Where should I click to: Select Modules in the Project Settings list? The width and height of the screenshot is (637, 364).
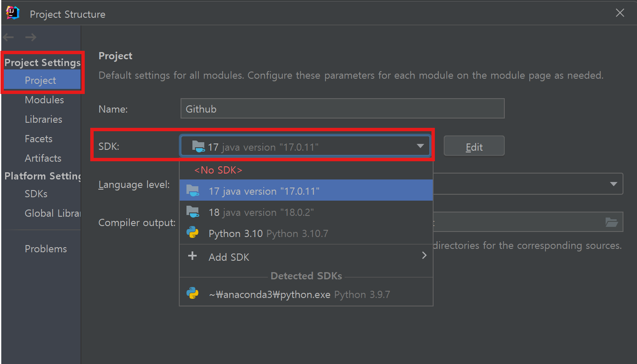coord(44,99)
